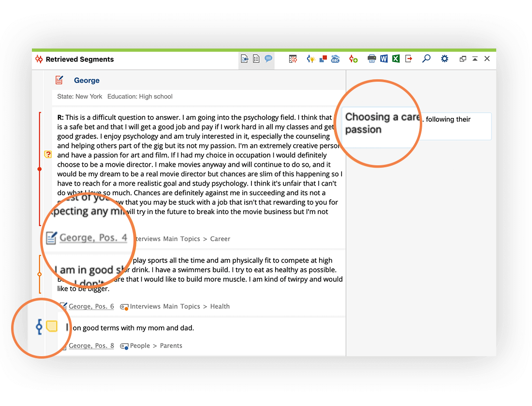This screenshot has width=532, height=406.
Task: Click the George document icon
Action: click(59, 80)
